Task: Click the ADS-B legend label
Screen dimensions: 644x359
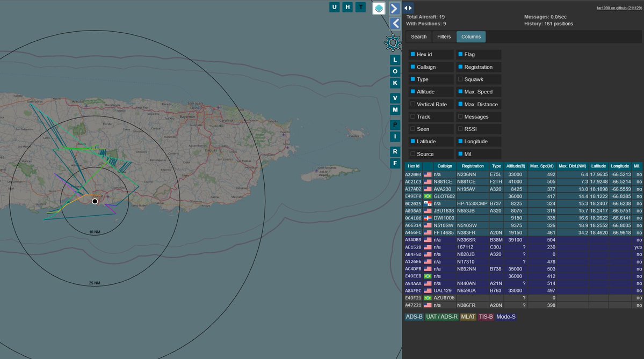Action: [414, 317]
